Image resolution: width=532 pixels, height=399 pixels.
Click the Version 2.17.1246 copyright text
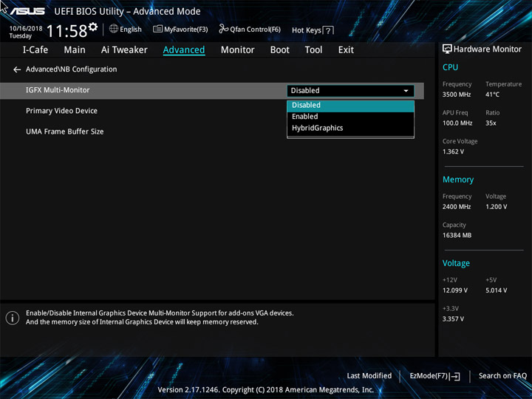click(266, 390)
